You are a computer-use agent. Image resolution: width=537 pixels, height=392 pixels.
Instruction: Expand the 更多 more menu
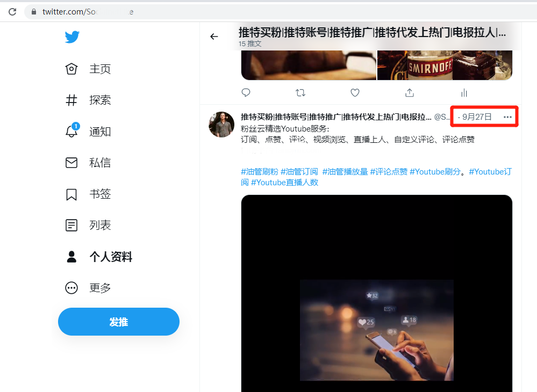tap(88, 288)
